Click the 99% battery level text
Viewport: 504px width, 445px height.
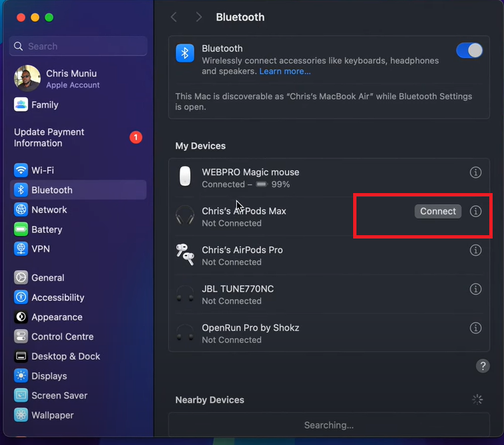tap(280, 184)
